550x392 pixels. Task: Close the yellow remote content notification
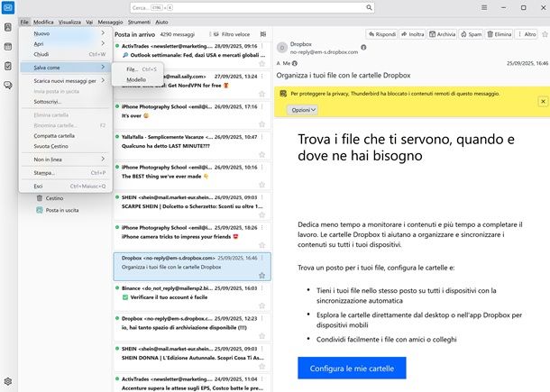(543, 101)
